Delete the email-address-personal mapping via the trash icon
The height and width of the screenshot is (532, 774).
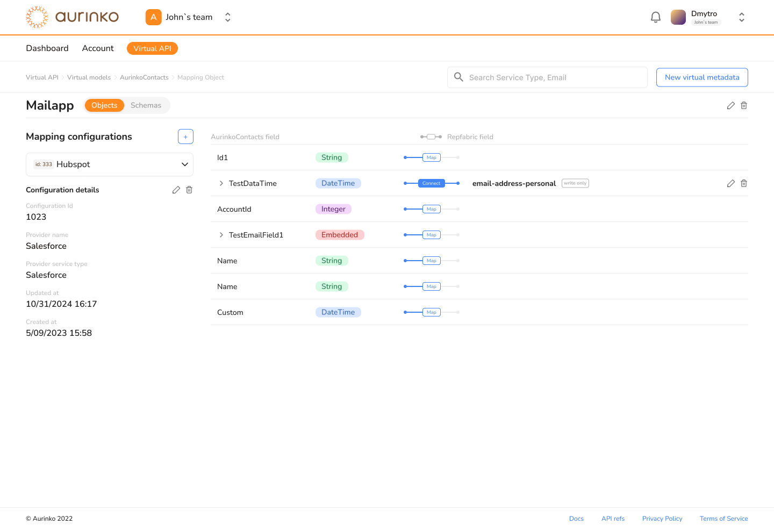(743, 183)
